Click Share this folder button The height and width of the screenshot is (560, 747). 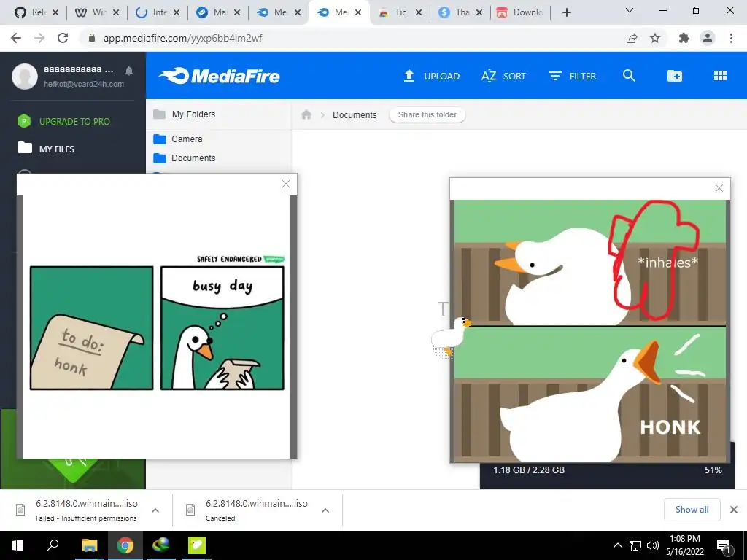[x=427, y=114]
